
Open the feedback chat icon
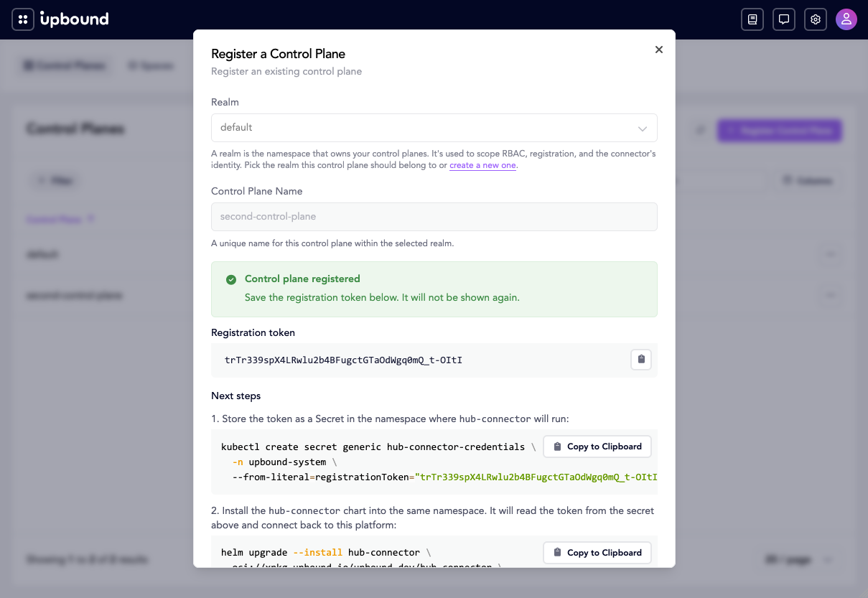[x=784, y=19]
